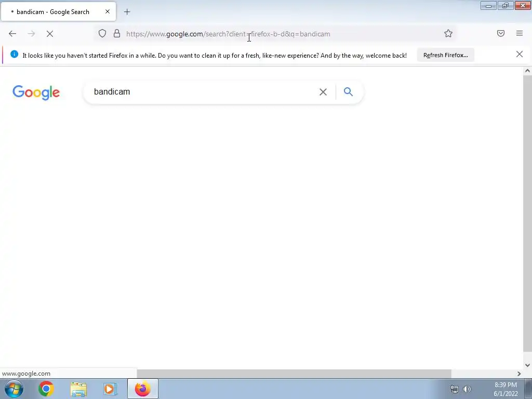Click the Refresh Firefox... button
532x399 pixels.
click(x=445, y=55)
